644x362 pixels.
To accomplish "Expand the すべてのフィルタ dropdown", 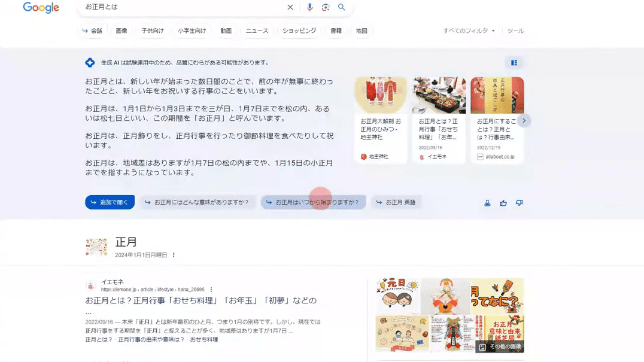I will tap(469, 31).
